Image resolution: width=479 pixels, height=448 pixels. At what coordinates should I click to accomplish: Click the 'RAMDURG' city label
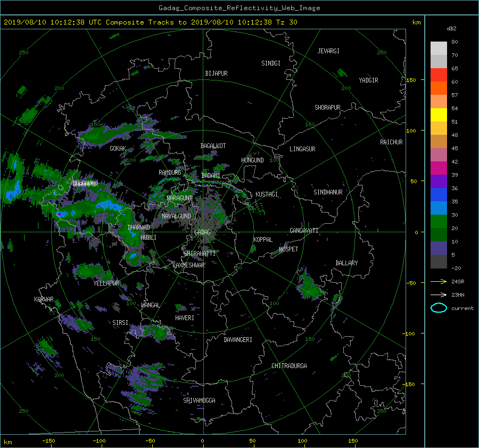click(x=170, y=173)
